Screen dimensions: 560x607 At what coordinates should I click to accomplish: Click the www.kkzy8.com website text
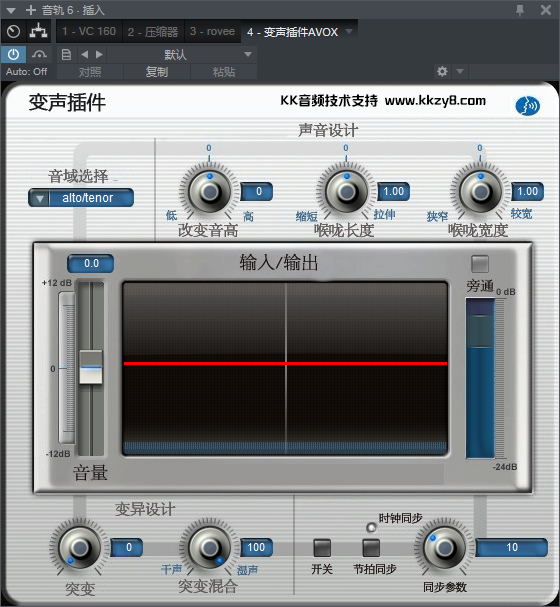click(x=435, y=101)
